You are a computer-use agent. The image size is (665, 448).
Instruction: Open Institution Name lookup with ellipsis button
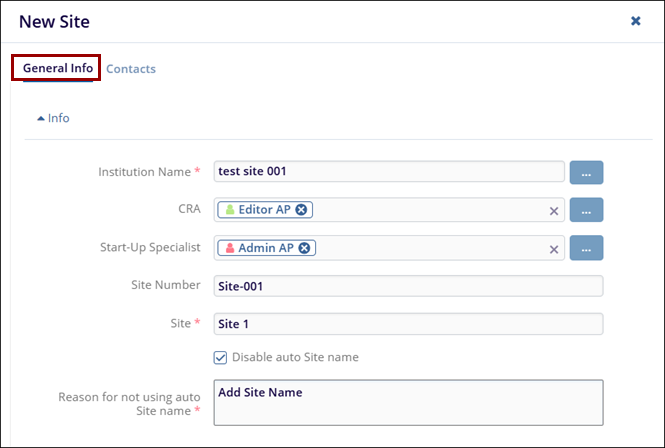click(586, 173)
